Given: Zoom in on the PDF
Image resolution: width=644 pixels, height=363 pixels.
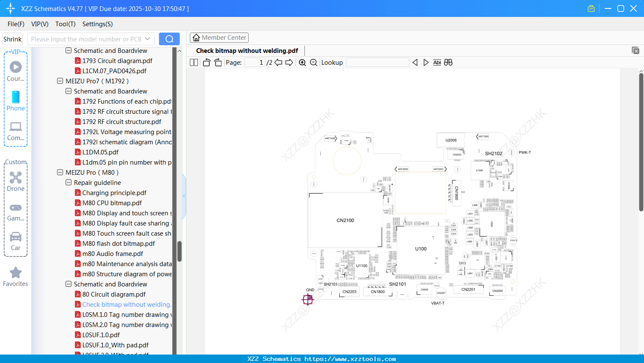Looking at the screenshot, I should point(302,63).
